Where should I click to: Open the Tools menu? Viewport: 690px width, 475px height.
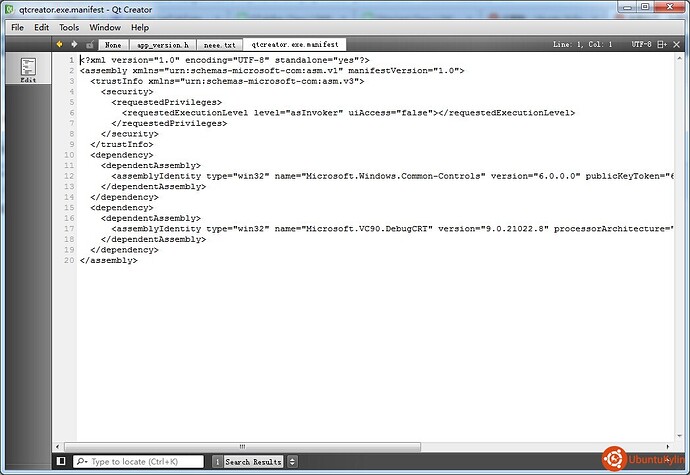click(68, 27)
